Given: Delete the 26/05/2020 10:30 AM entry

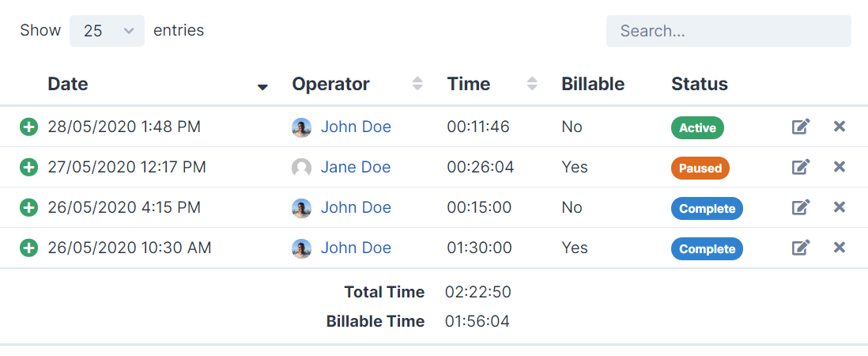Looking at the screenshot, I should 840,248.
